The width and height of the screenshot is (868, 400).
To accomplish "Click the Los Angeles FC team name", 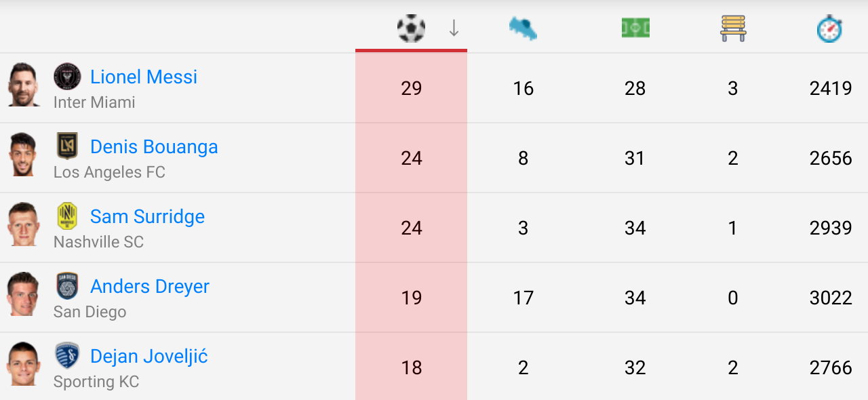I will click(109, 172).
